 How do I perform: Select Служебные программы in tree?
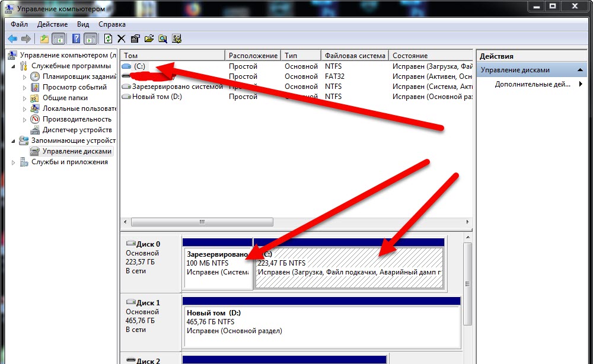[71, 66]
